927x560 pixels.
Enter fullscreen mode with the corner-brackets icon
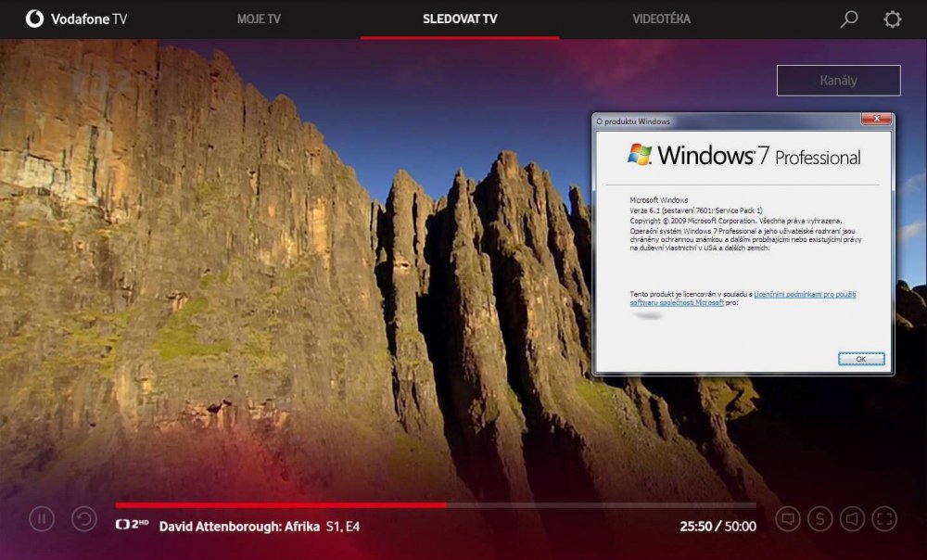[884, 518]
